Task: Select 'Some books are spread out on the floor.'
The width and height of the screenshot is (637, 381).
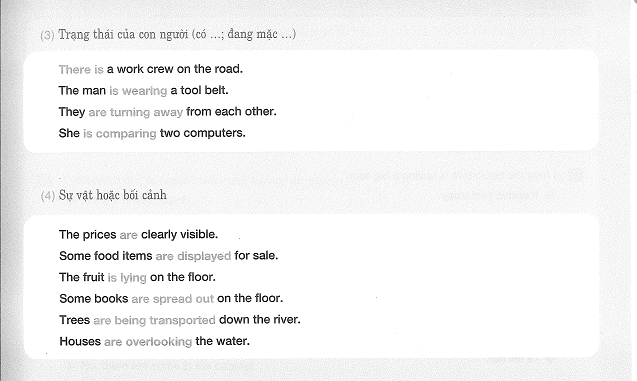Action: click(171, 299)
